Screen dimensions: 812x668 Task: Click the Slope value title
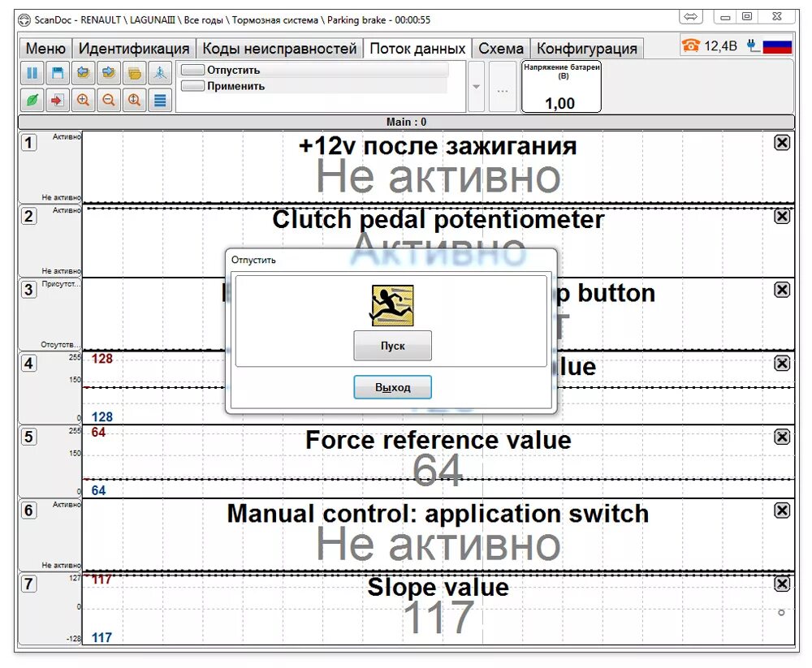pyautogui.click(x=438, y=587)
